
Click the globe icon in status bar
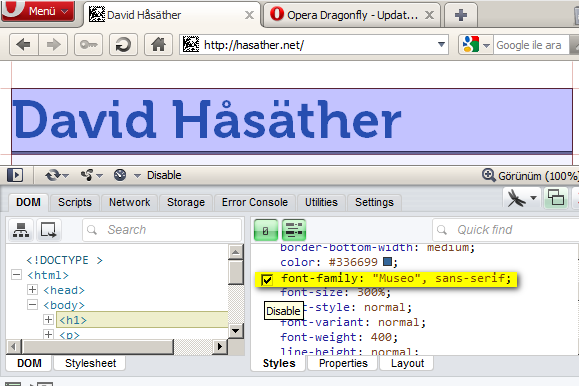point(120,175)
